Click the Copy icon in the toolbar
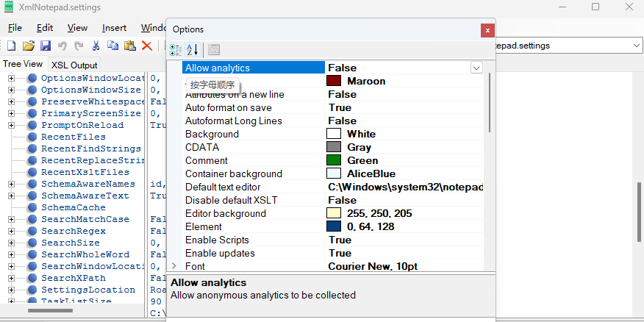Viewport: 644px width, 322px height. 112,46
